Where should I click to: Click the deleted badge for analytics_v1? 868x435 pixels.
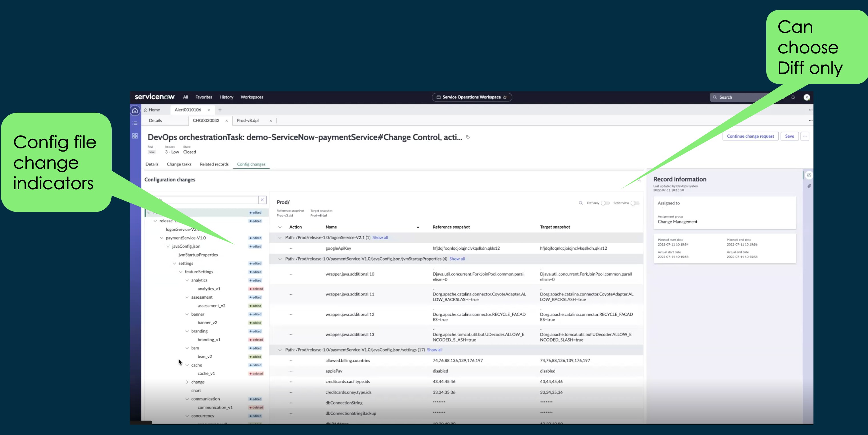[x=256, y=289]
